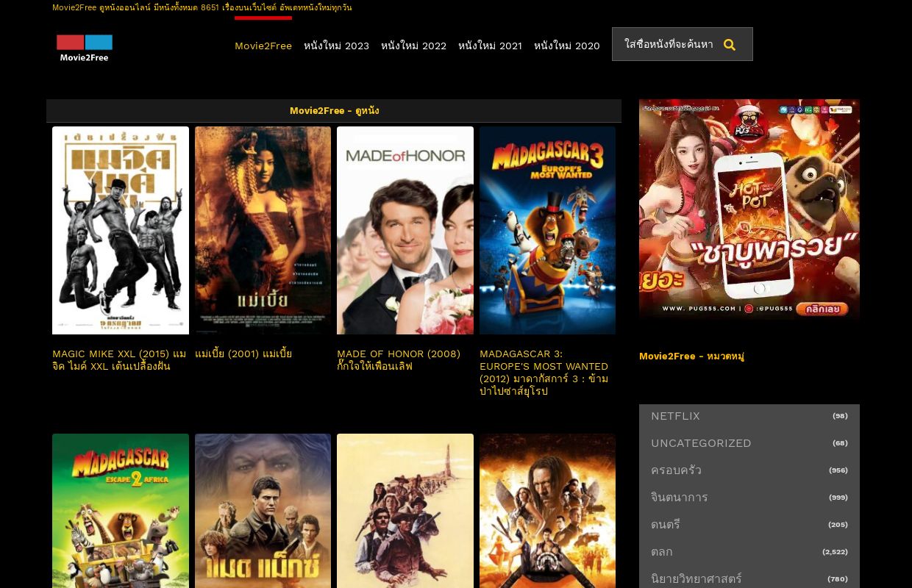Click the Movie2Free - ดูหนัง section heading
The width and height of the screenshot is (912, 588).
pos(334,111)
